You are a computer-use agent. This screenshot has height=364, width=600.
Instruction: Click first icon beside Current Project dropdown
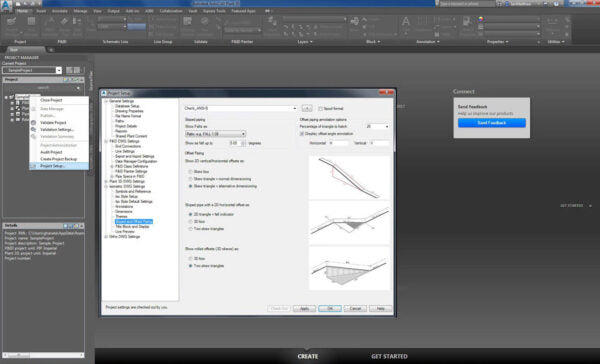(x=69, y=70)
